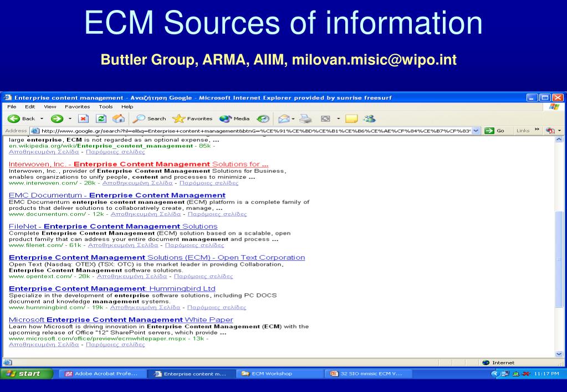The height and width of the screenshot is (392, 567).
Task: Switch to Adobe Acrobat Professional taskbar button
Action: pyautogui.click(x=101, y=374)
